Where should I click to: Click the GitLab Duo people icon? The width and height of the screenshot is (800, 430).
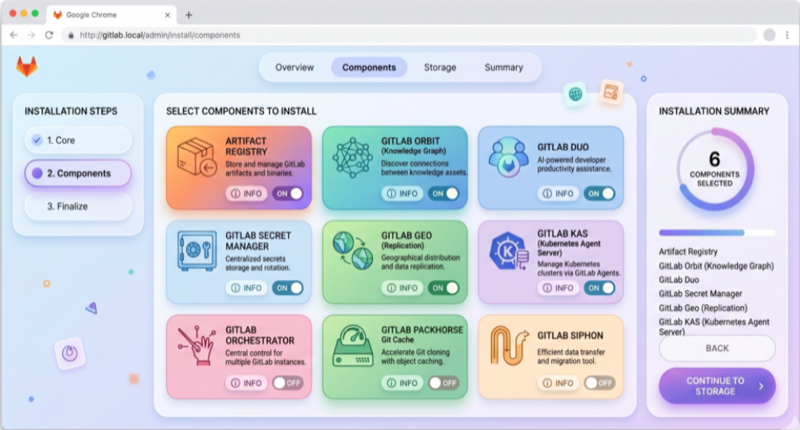click(x=508, y=157)
